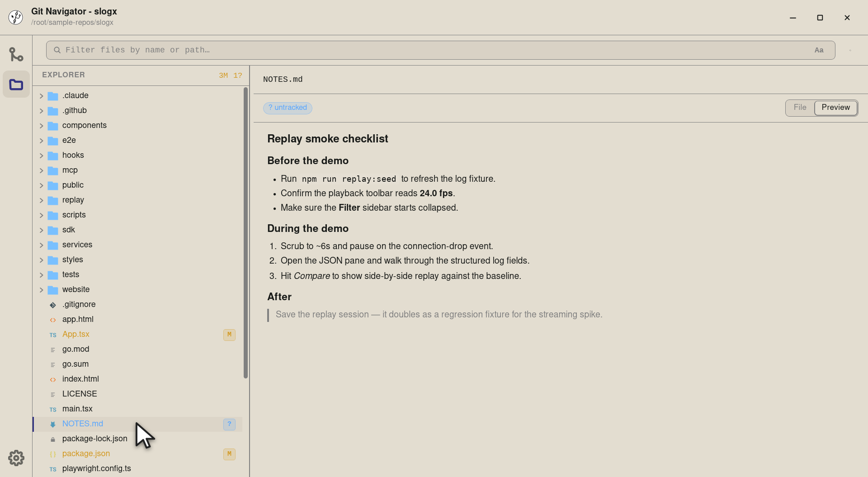
Task: Click the LICENSE file icon
Action: (x=53, y=394)
